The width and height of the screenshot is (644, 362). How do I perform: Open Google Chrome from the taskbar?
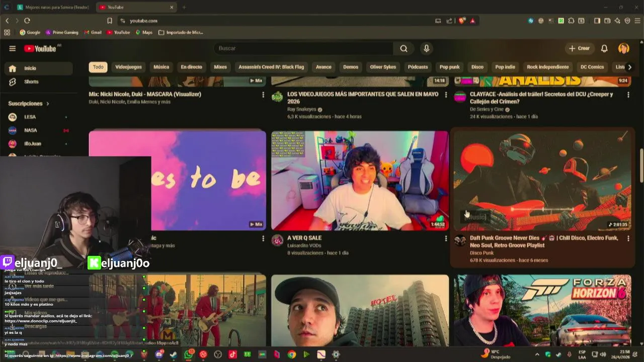coord(292,354)
